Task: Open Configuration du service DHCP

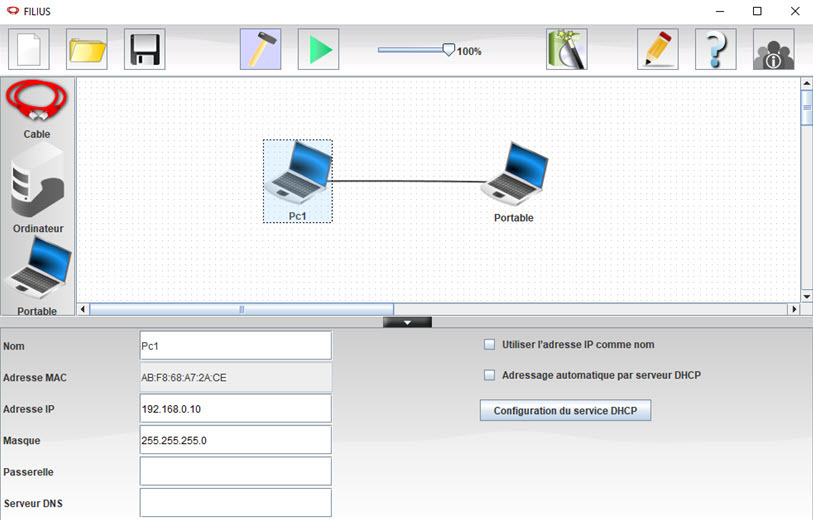Action: pos(565,411)
